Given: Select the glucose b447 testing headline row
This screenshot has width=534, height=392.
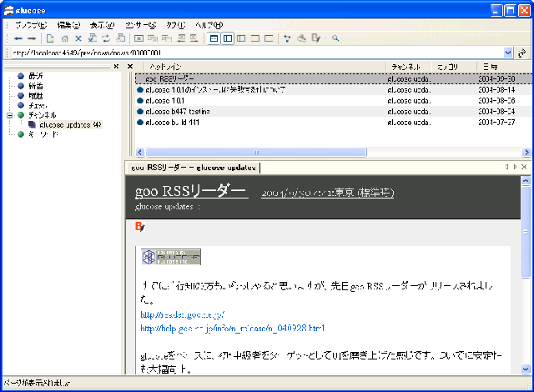Looking at the screenshot, I should pyautogui.click(x=334, y=112).
